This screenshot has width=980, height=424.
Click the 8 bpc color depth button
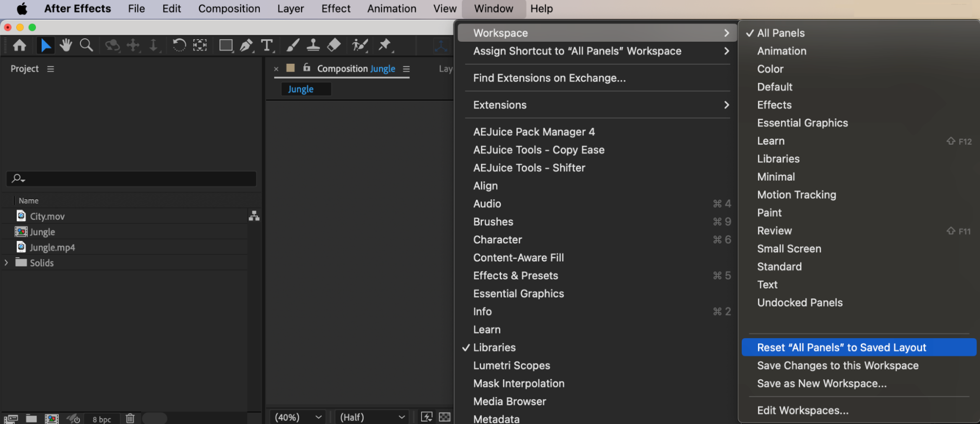click(x=102, y=419)
